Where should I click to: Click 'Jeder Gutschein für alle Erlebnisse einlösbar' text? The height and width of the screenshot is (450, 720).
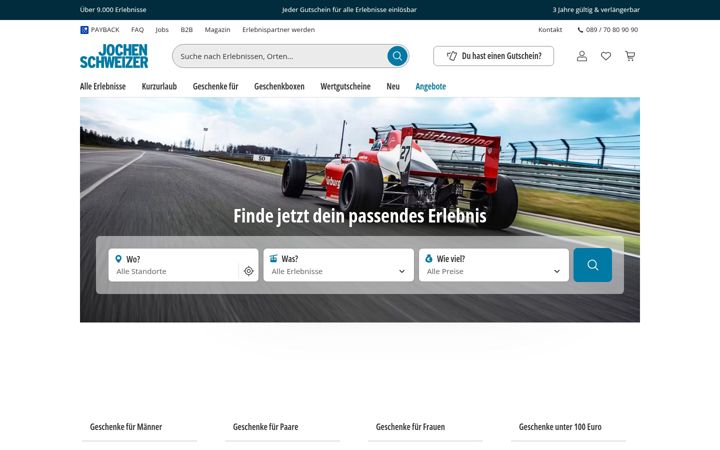tap(349, 10)
